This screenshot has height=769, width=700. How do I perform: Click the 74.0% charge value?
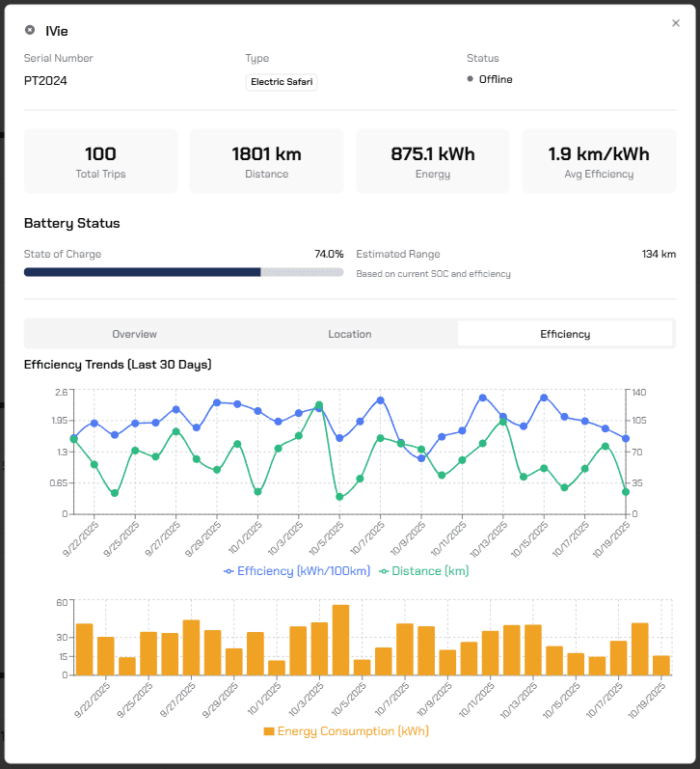(x=329, y=254)
